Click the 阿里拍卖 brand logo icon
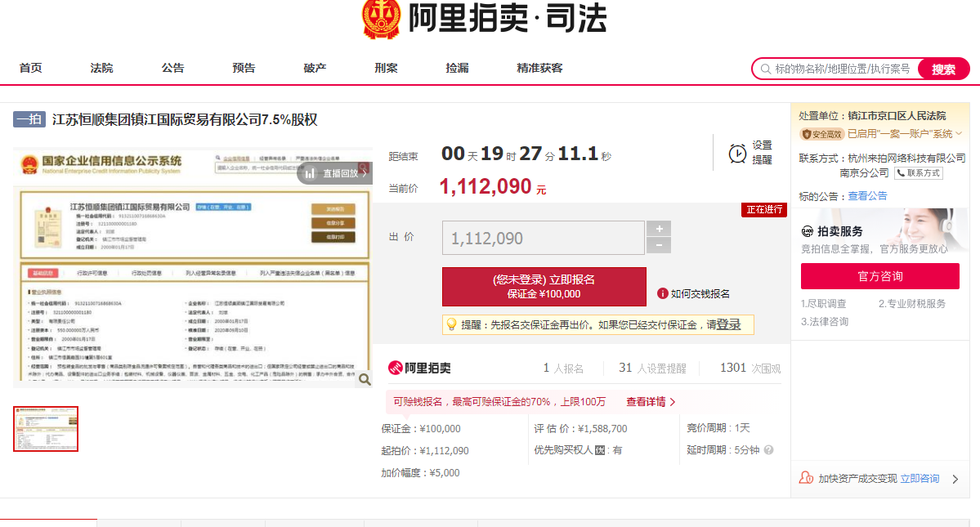Image resolution: width=980 pixels, height=527 pixels. click(x=395, y=368)
